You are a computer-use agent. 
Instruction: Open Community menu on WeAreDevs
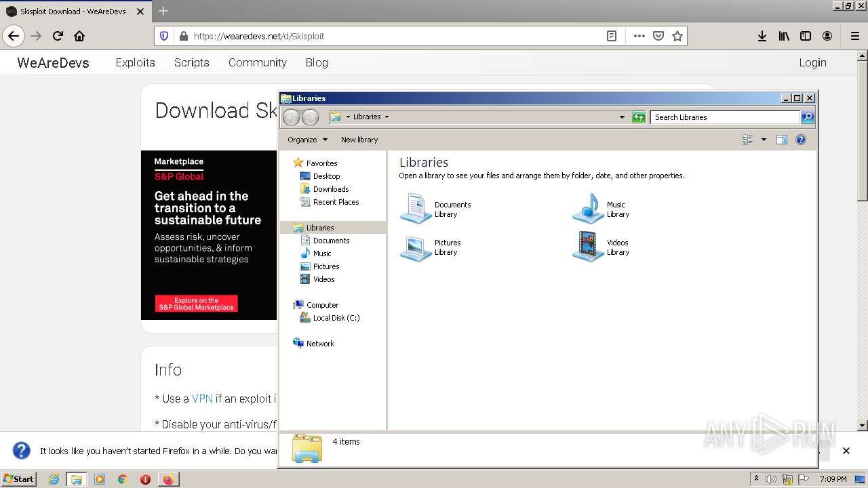pos(258,62)
